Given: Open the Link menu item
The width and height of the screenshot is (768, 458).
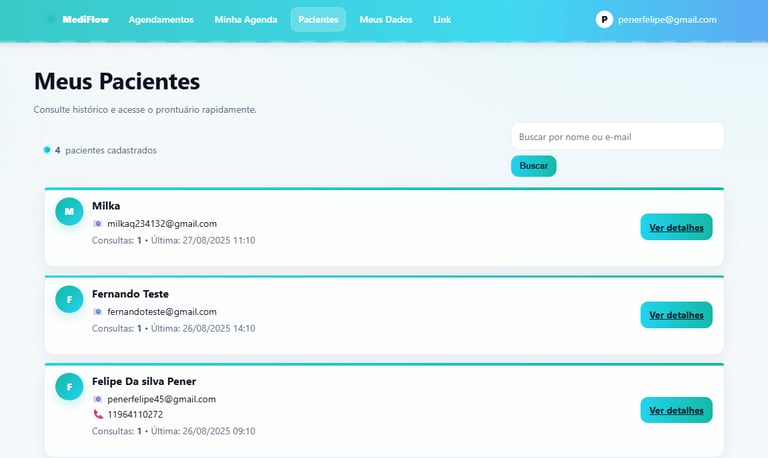Looking at the screenshot, I should pyautogui.click(x=442, y=20).
